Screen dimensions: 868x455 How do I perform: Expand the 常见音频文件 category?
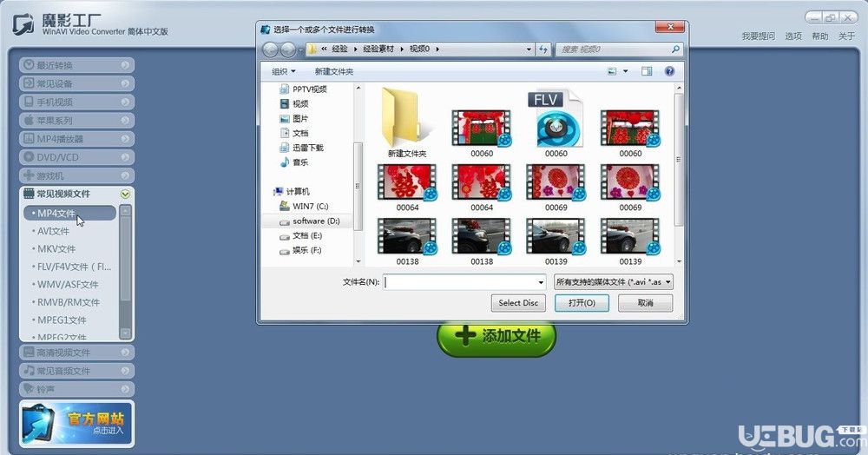click(76, 370)
